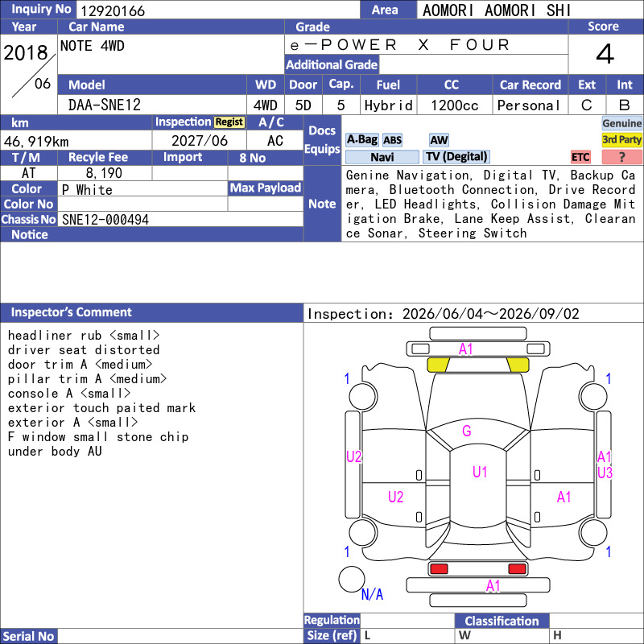
Task: Click the Size (ref) label
Action: [x=332, y=635]
